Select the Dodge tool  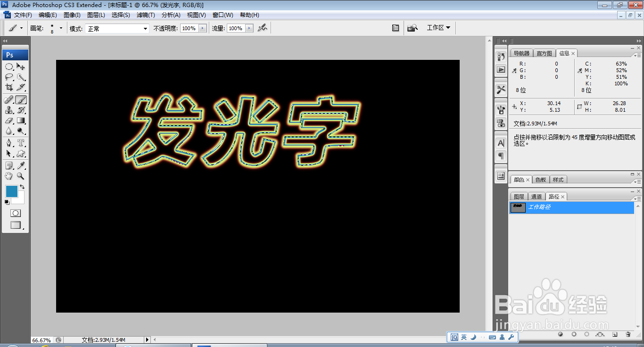21,131
